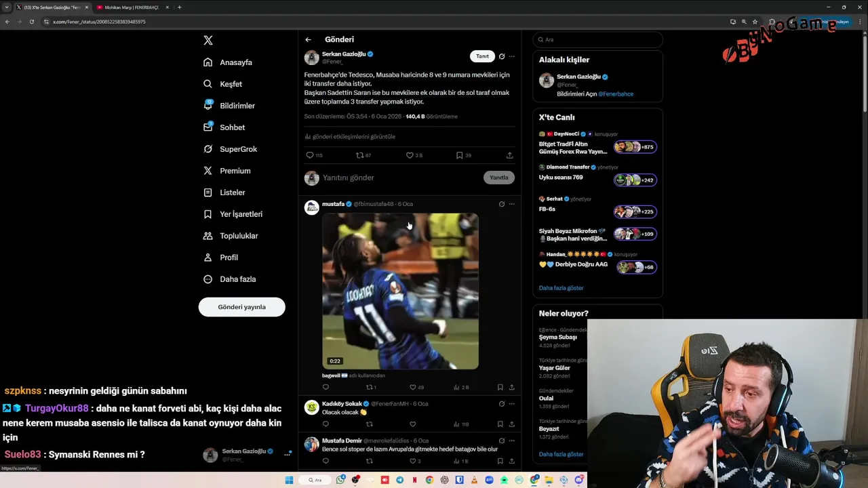The image size is (868, 488).
Task: Open Bildirimler notifications
Action: (229, 106)
